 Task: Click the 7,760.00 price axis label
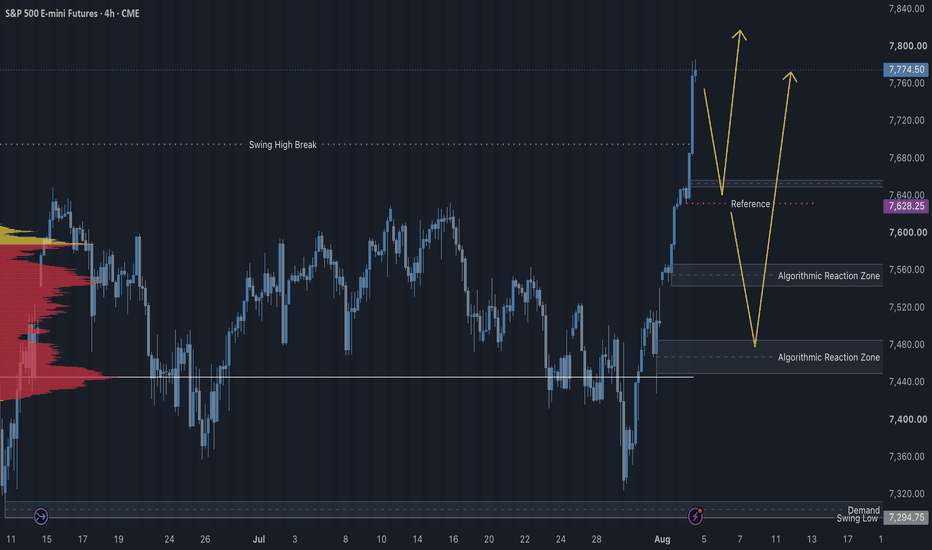click(x=908, y=83)
